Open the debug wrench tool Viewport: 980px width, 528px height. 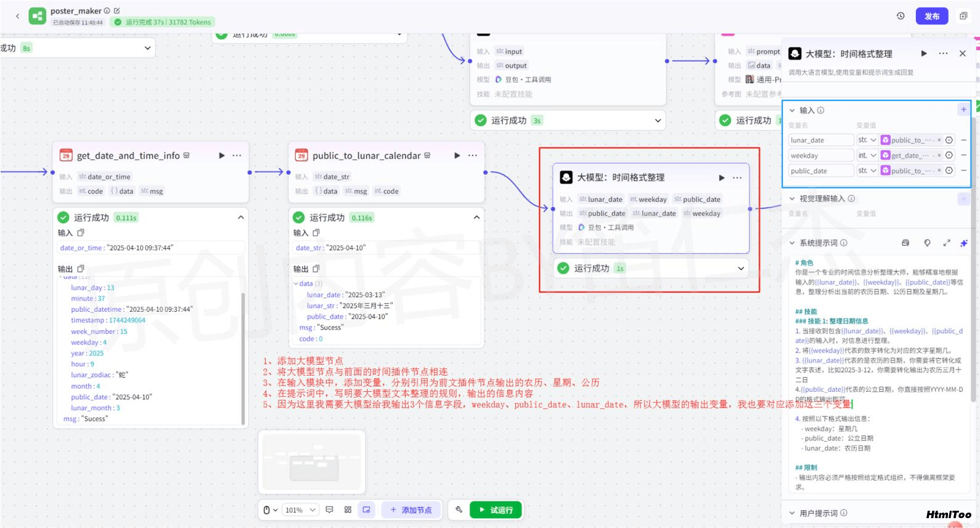[459, 510]
